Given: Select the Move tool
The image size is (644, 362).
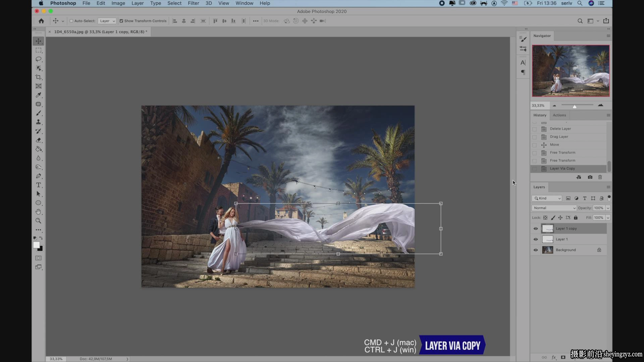Looking at the screenshot, I should click(39, 41).
